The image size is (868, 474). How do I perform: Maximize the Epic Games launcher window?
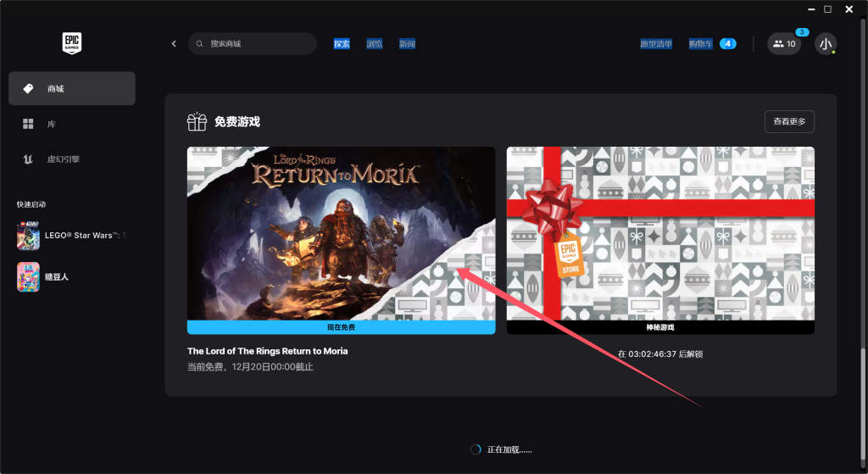click(827, 9)
